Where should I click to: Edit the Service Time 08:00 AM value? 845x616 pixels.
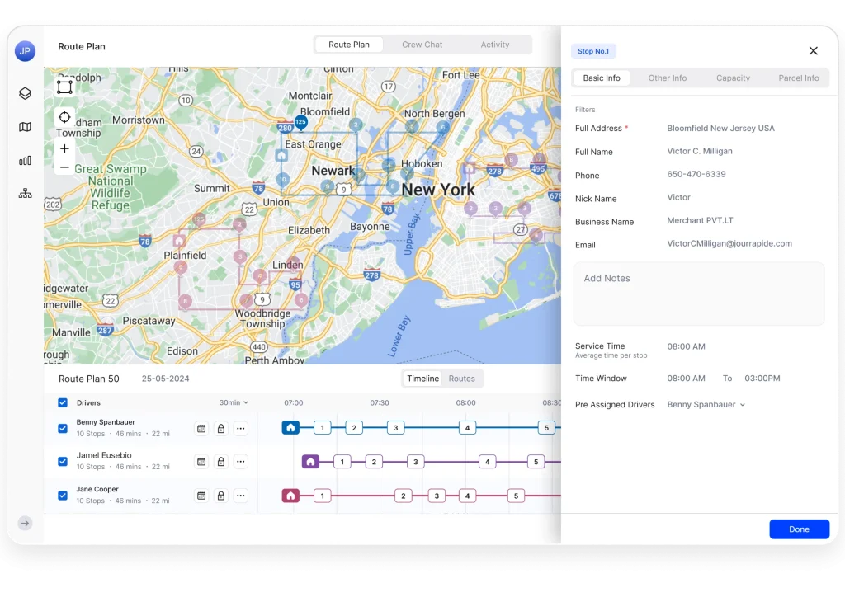(x=686, y=347)
